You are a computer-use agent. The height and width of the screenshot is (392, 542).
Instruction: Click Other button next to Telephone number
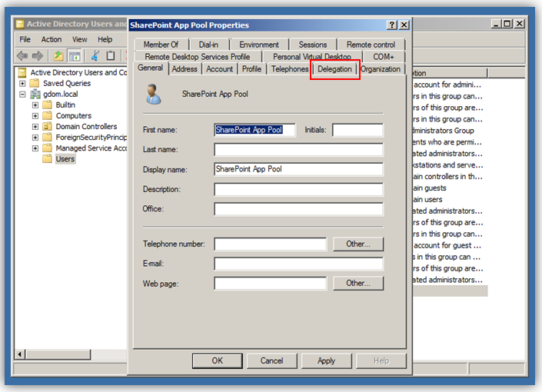click(x=358, y=244)
